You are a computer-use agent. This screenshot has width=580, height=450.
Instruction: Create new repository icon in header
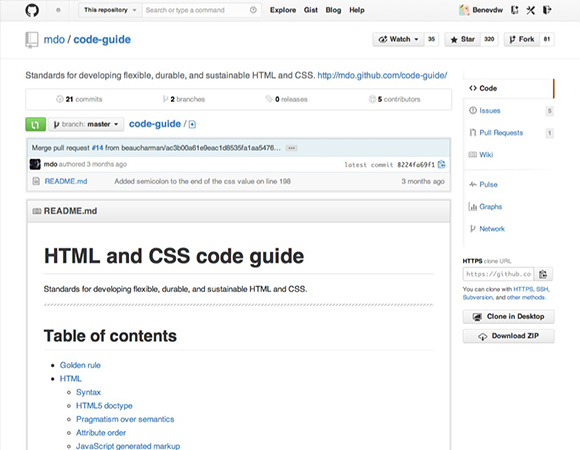pyautogui.click(x=515, y=10)
